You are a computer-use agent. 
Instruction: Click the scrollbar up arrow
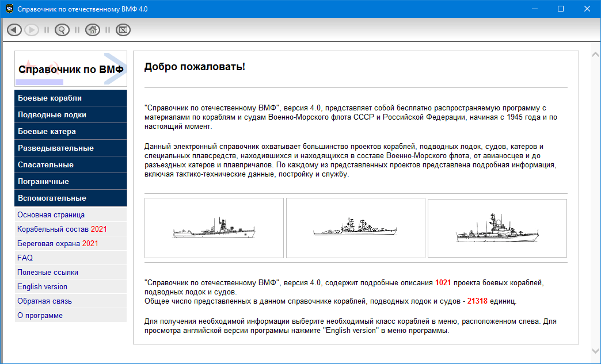coord(595,55)
